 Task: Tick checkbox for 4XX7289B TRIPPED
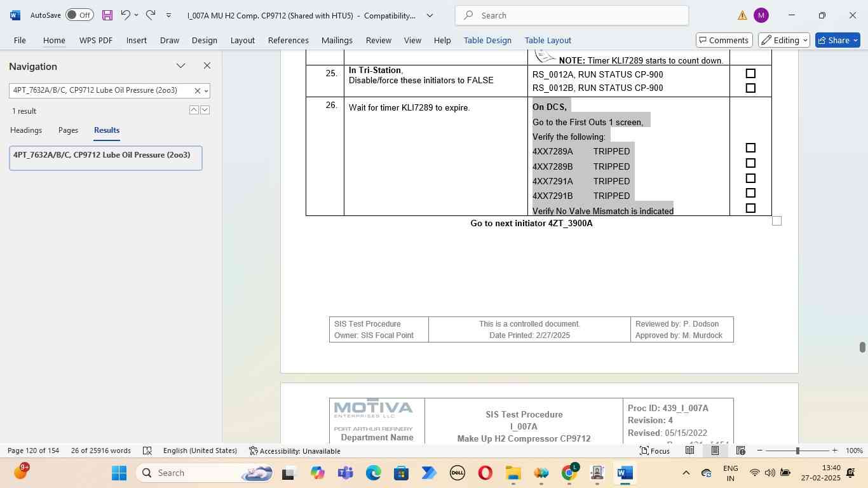click(750, 163)
